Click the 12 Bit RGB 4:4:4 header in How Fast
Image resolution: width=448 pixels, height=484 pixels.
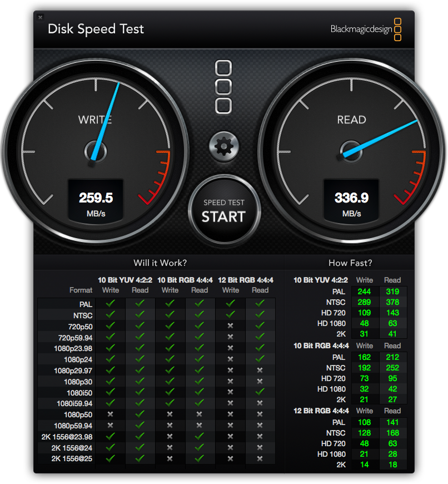(x=321, y=411)
